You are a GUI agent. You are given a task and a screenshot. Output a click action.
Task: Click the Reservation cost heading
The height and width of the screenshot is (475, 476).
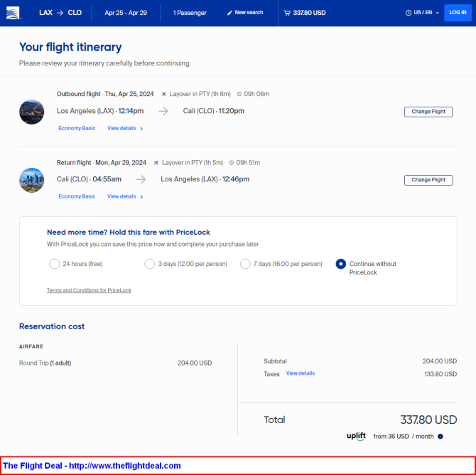[x=52, y=326]
